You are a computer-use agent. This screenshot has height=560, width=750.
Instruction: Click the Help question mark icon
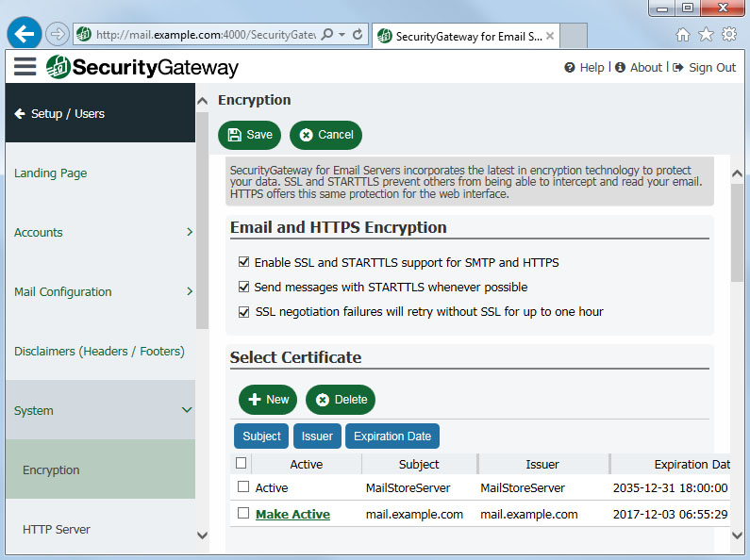click(x=569, y=67)
